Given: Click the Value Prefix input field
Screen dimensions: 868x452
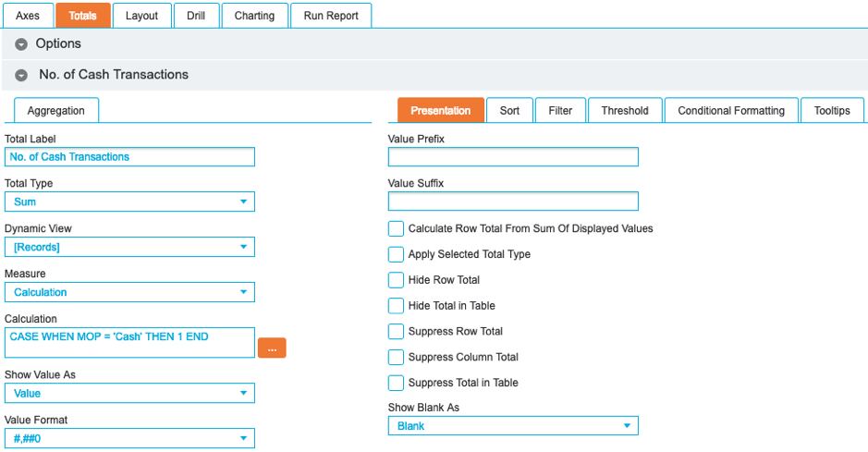Looking at the screenshot, I should click(512, 157).
